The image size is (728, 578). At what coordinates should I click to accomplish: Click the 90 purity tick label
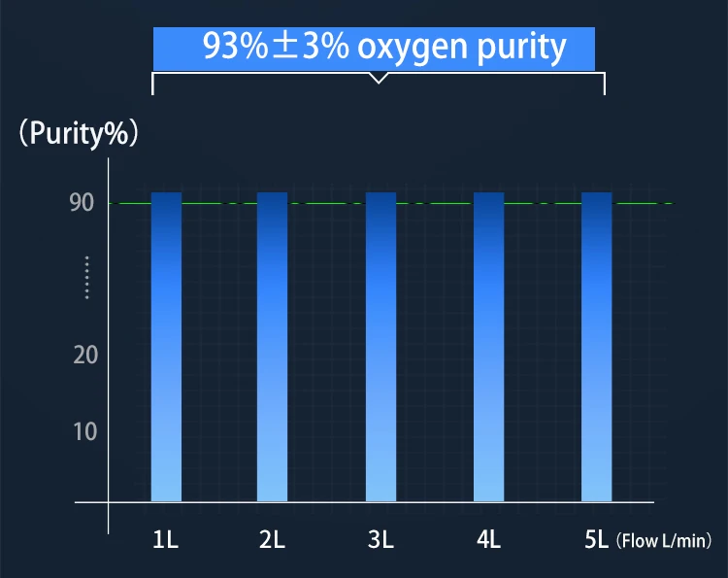point(82,203)
